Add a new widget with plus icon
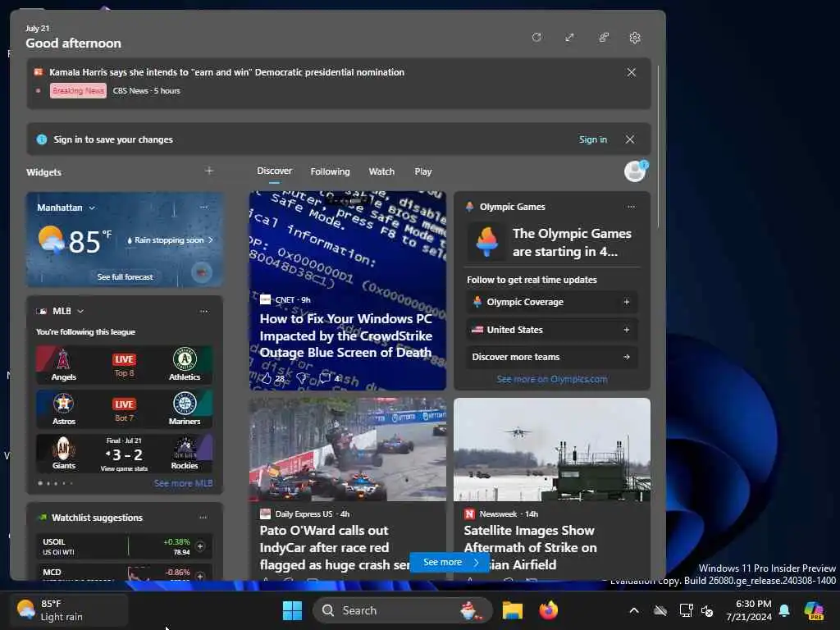The image size is (840, 630). click(209, 171)
